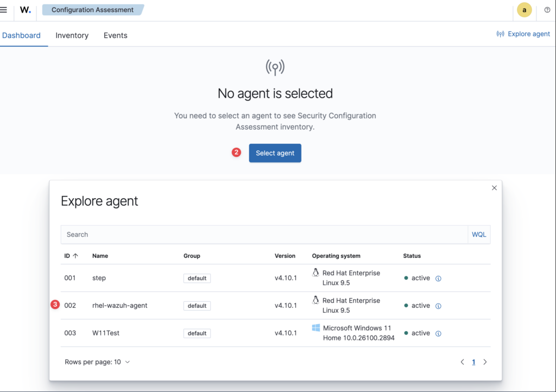
Task: Click the Configuration Assessment breadcrumb
Action: click(93, 10)
